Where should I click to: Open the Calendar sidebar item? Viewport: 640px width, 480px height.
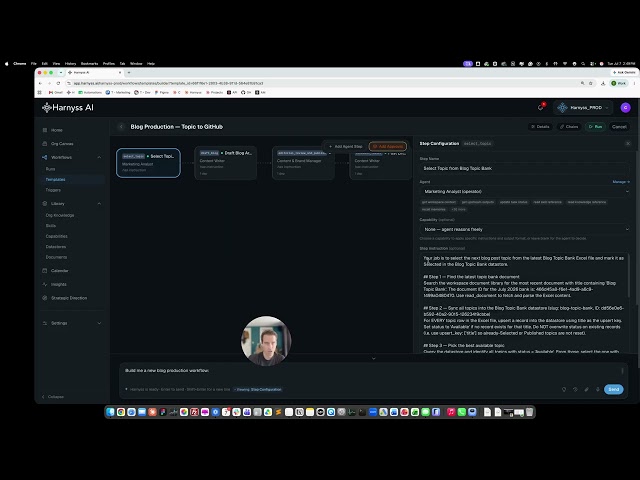pyautogui.click(x=59, y=271)
